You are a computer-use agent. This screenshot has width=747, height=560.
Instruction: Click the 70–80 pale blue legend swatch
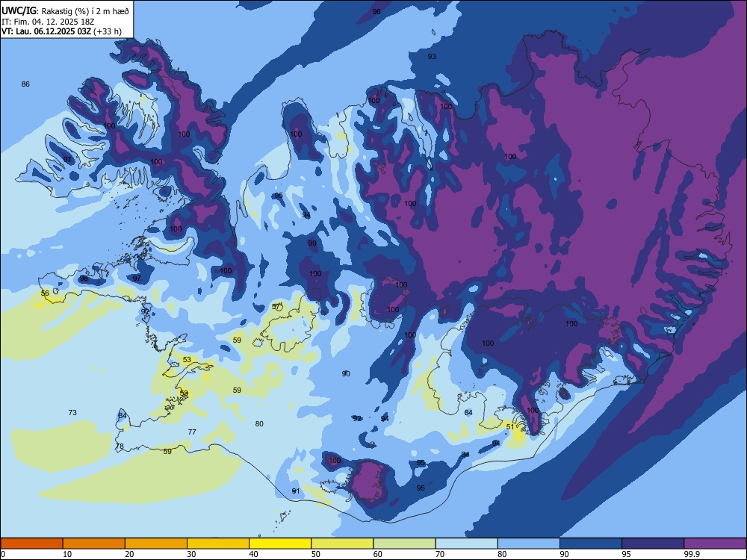pos(466,544)
